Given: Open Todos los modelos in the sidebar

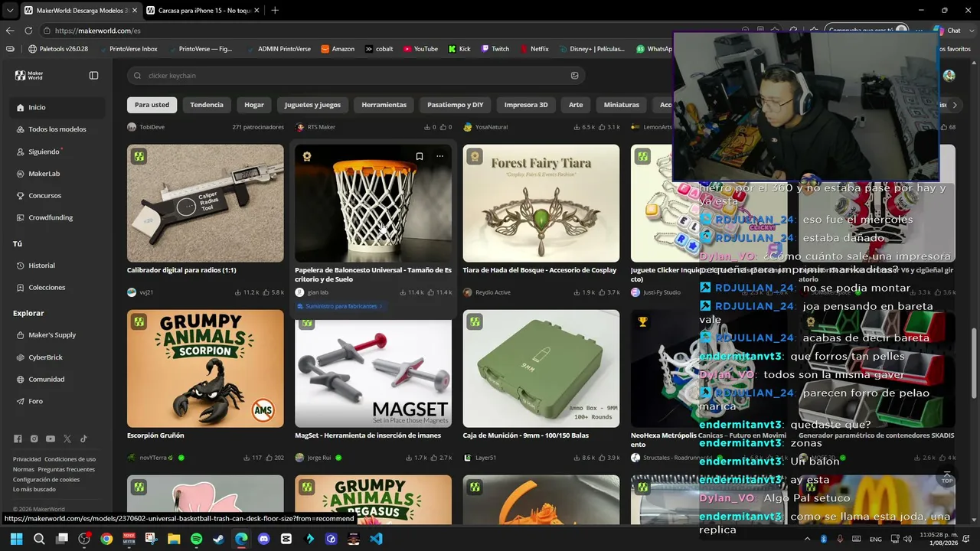Looking at the screenshot, I should click(x=58, y=129).
